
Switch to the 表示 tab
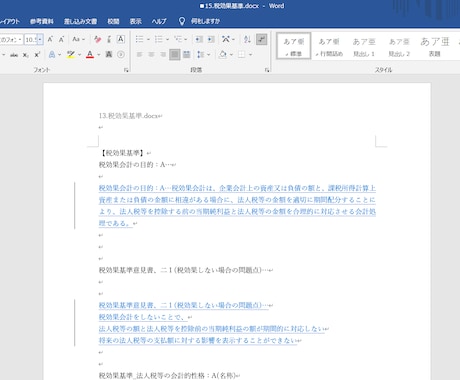136,21
